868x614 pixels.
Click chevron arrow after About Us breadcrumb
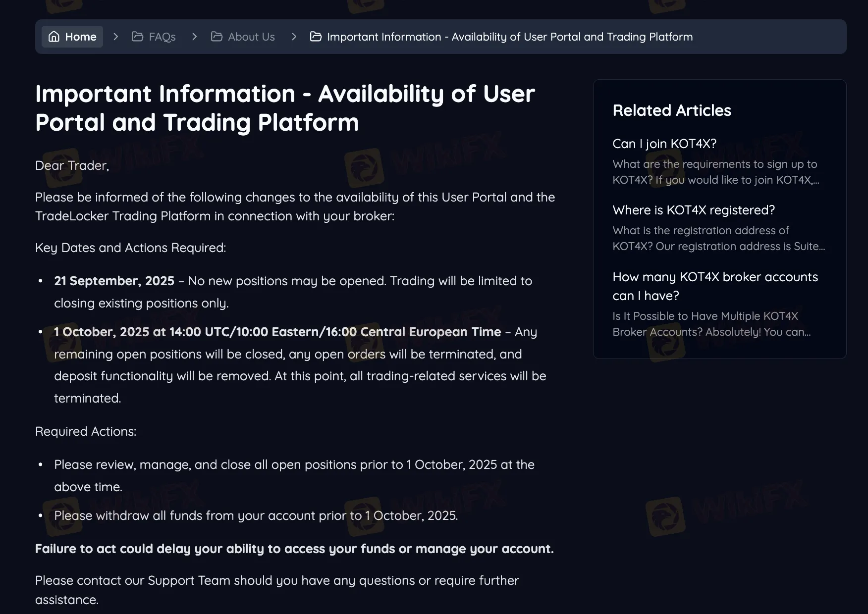[294, 37]
